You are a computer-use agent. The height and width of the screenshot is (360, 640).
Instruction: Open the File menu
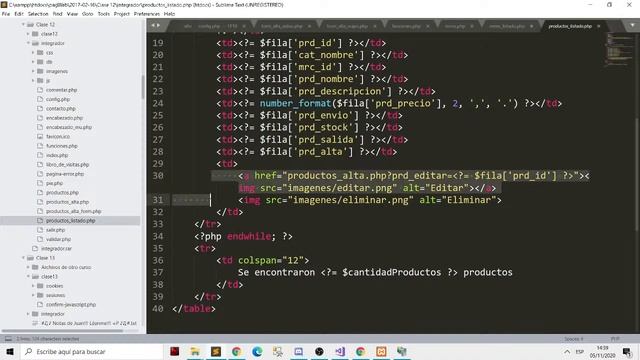coord(6,14)
